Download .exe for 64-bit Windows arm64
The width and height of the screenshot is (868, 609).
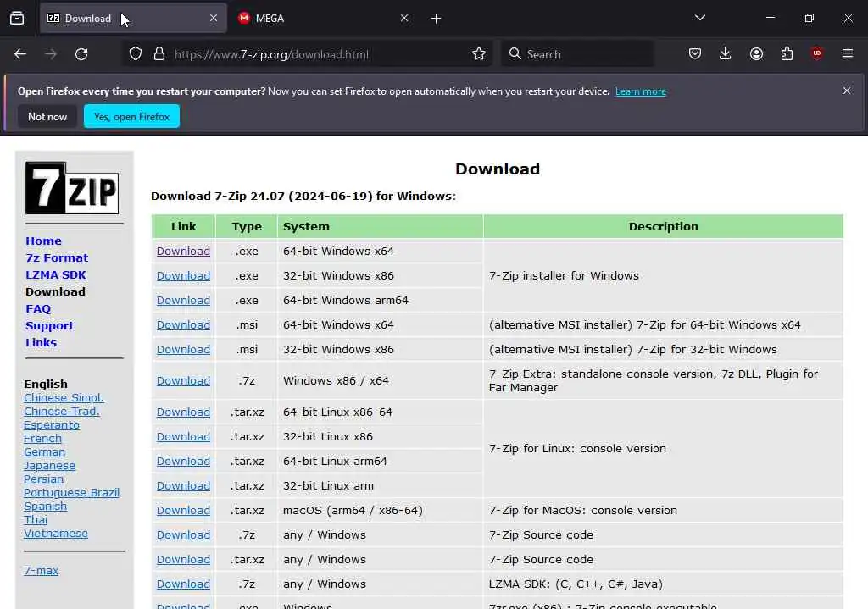click(x=183, y=301)
